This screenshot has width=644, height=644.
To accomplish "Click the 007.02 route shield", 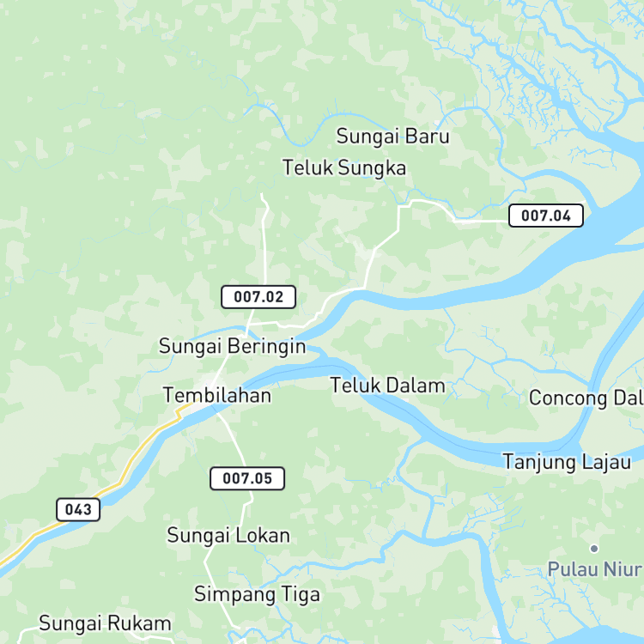I will pyautogui.click(x=258, y=297).
